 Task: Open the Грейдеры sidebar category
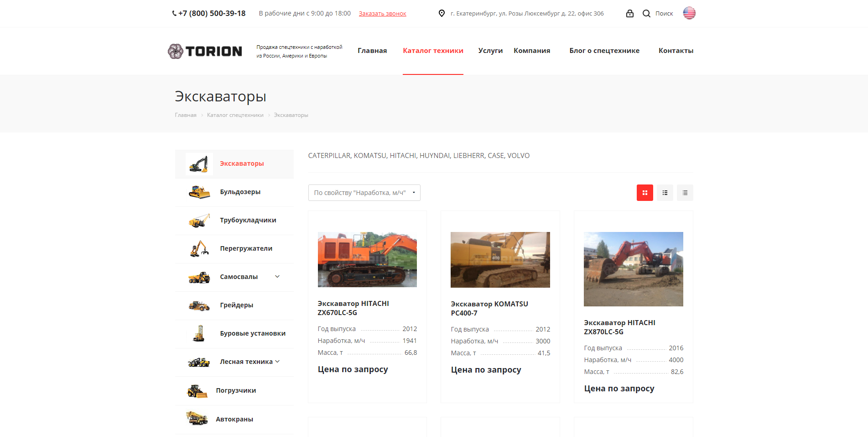click(x=234, y=305)
